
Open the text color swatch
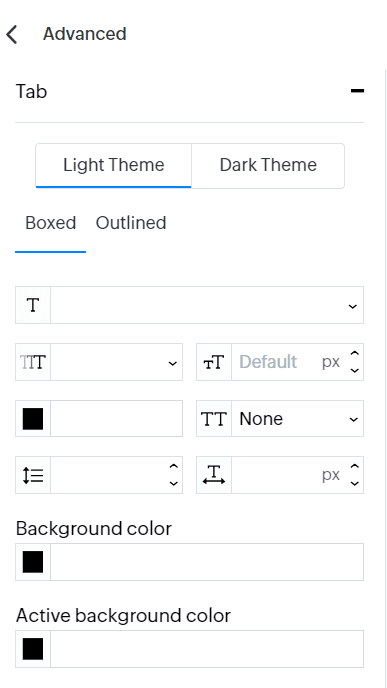[x=33, y=419]
